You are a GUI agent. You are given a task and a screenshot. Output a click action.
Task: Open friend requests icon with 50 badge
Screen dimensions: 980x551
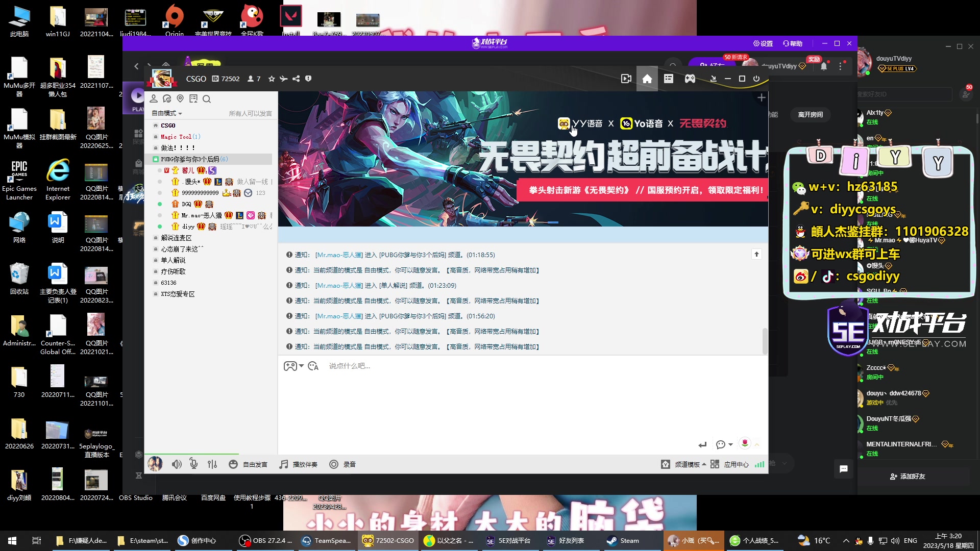pos(965,94)
